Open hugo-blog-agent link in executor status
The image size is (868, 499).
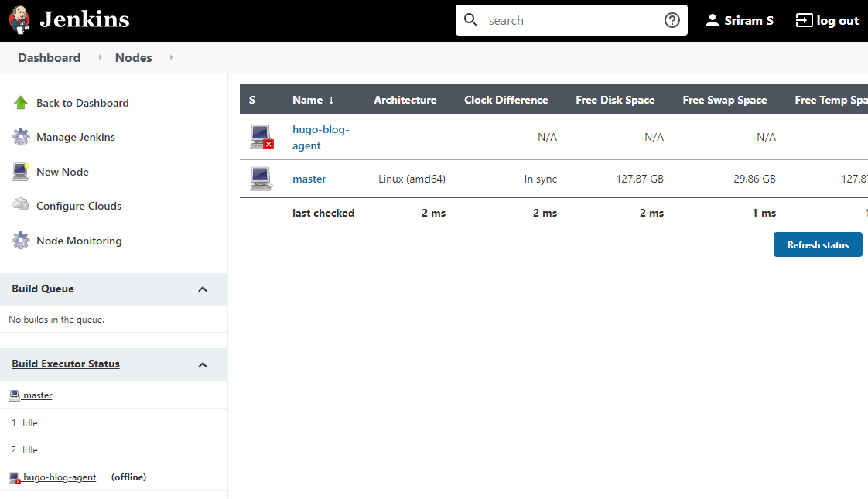60,477
